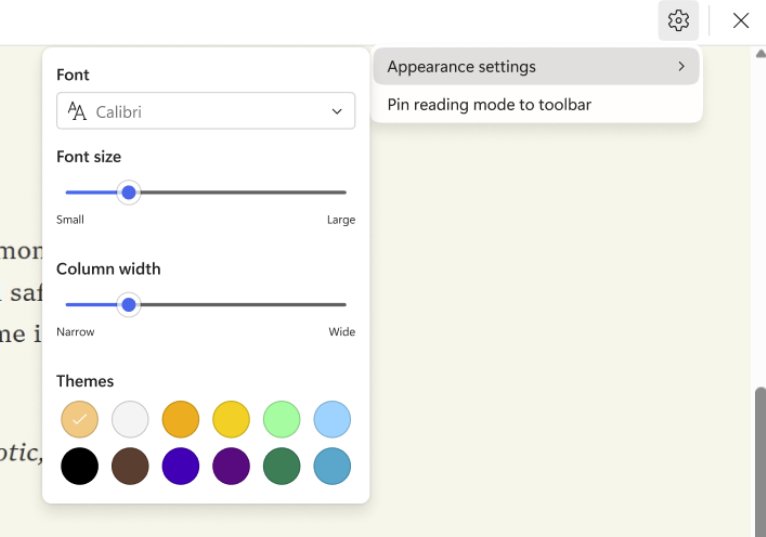Click the Font size slider handle
Viewport: 766px width, 537px height.
pyautogui.click(x=129, y=193)
